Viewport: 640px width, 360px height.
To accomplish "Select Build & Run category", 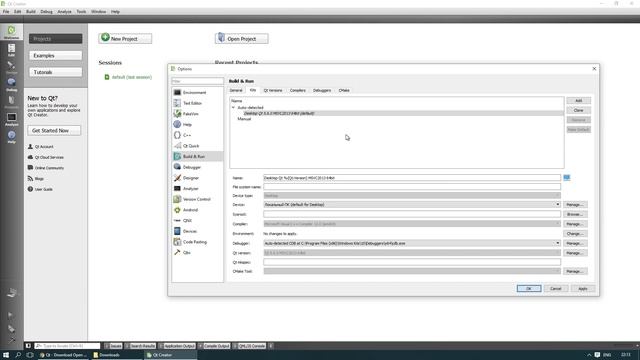I will [198, 156].
